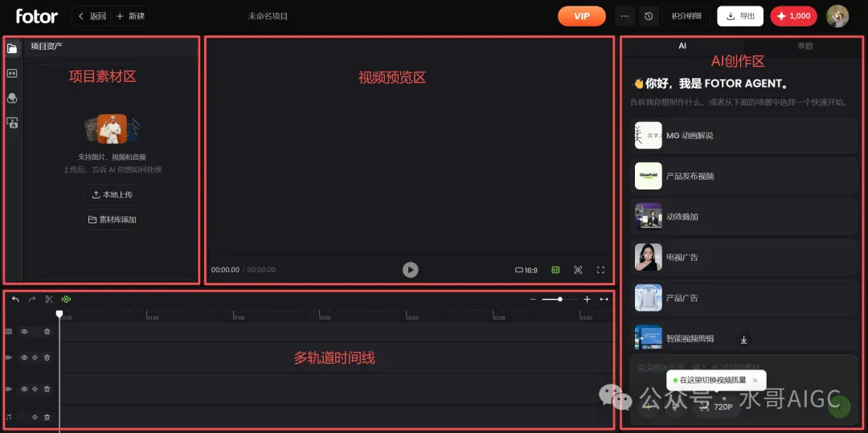868x433 pixels.
Task: Choose the MG 动画解说 scene
Action: (x=744, y=136)
